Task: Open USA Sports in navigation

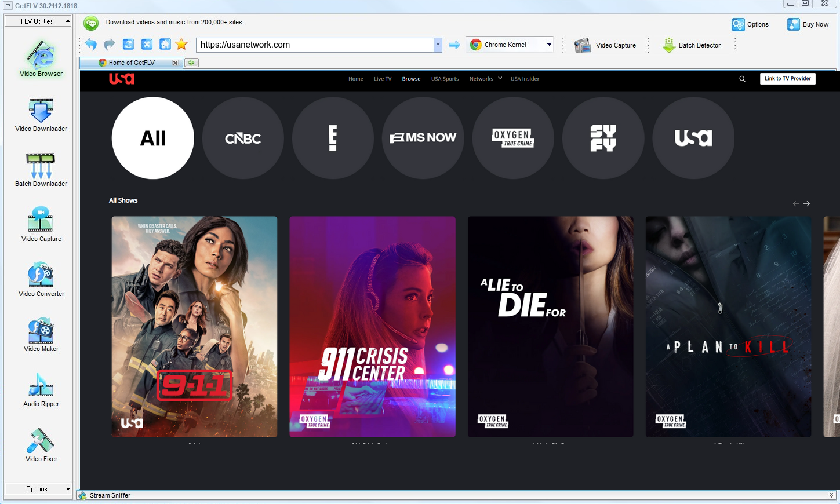Action: point(445,79)
